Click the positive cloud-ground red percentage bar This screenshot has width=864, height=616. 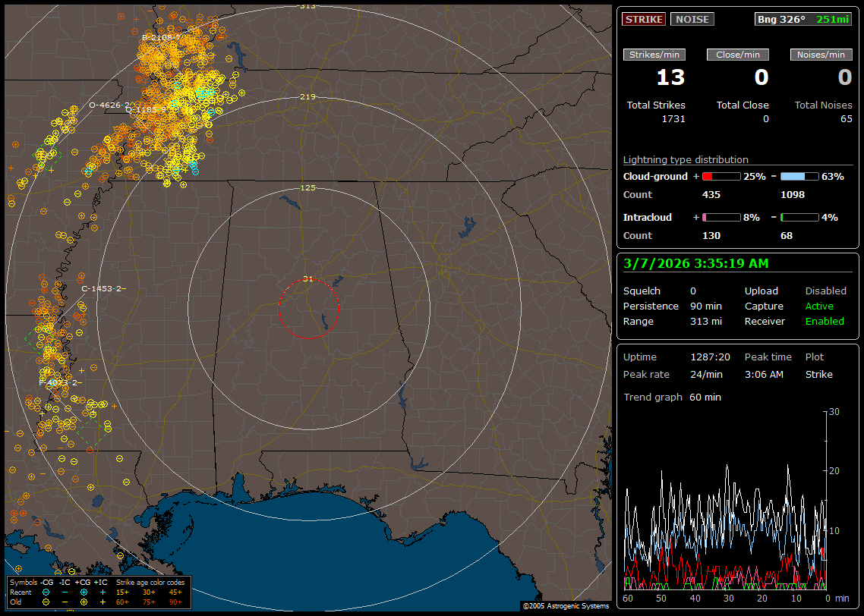(721, 176)
